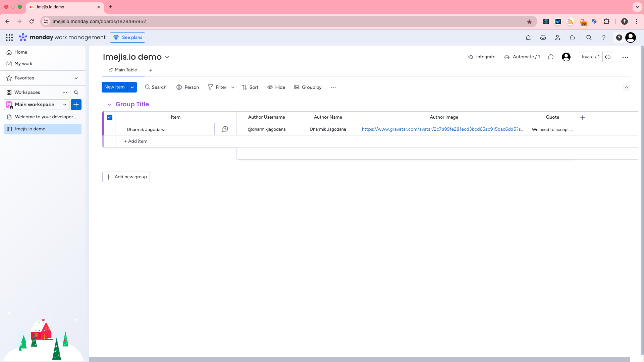Viewport: 644px width, 362px height.
Task: Click the Group Title color bar
Action: [x=103, y=129]
